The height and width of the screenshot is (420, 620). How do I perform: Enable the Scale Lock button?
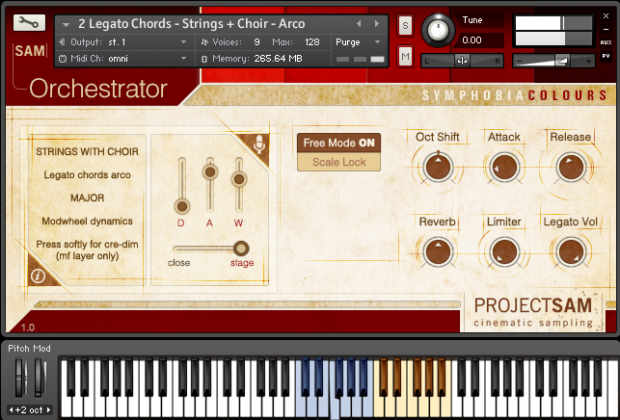(339, 162)
